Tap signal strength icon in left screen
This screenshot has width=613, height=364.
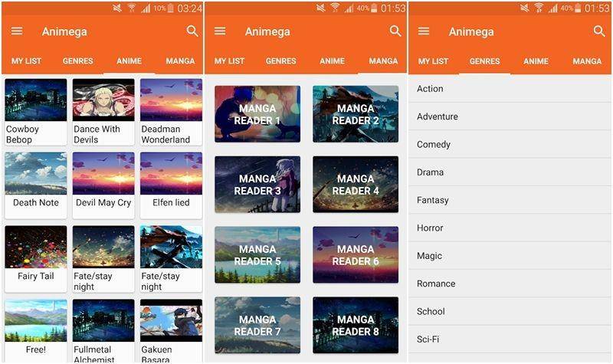point(146,8)
